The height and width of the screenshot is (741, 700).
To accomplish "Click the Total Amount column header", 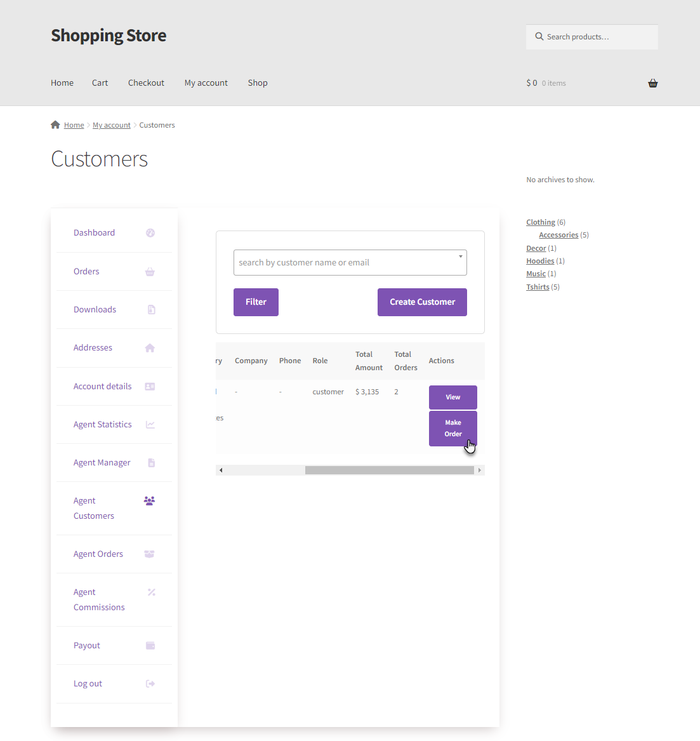I will pyautogui.click(x=369, y=361).
